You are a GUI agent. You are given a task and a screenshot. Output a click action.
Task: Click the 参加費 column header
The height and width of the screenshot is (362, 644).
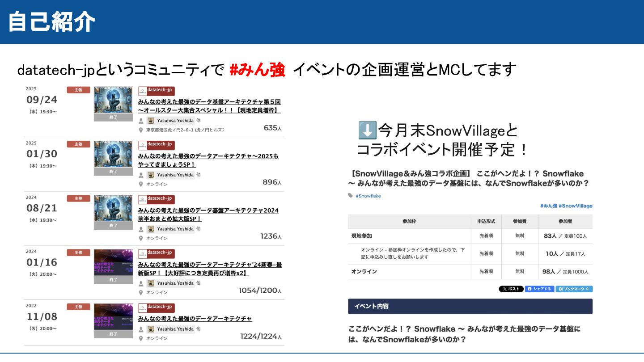520,222
